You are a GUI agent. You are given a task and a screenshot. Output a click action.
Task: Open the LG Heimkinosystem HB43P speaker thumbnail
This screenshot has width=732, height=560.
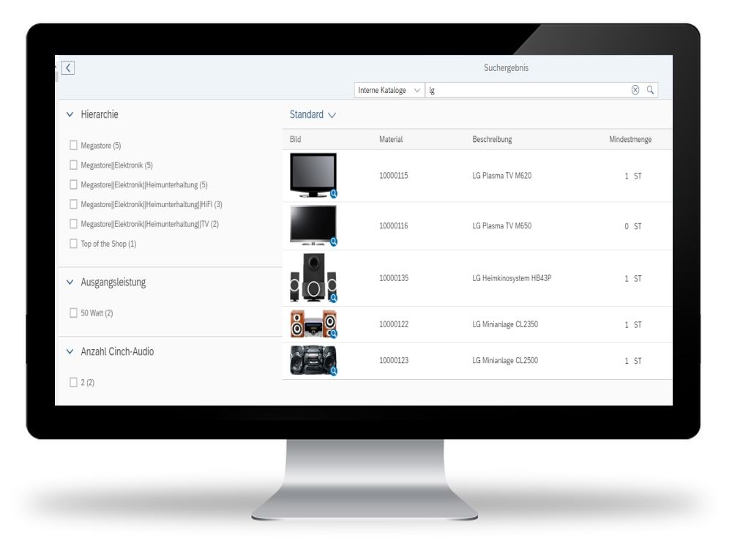pyautogui.click(x=313, y=277)
